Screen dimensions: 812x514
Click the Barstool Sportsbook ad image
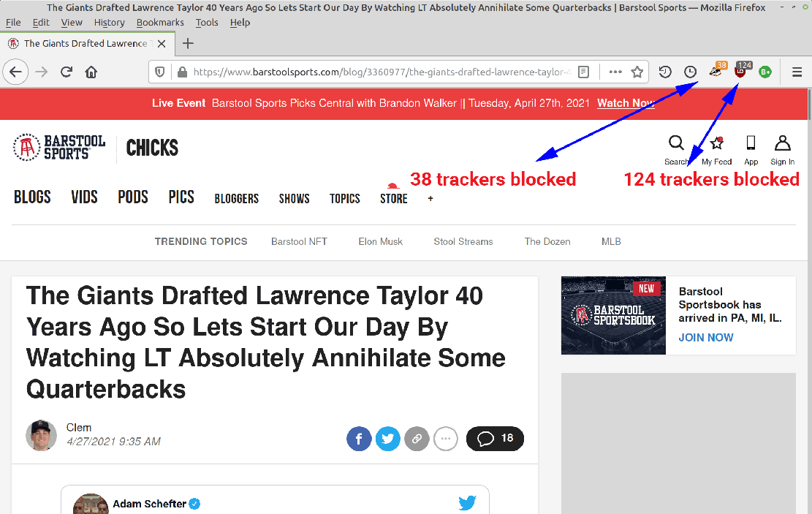(x=613, y=316)
